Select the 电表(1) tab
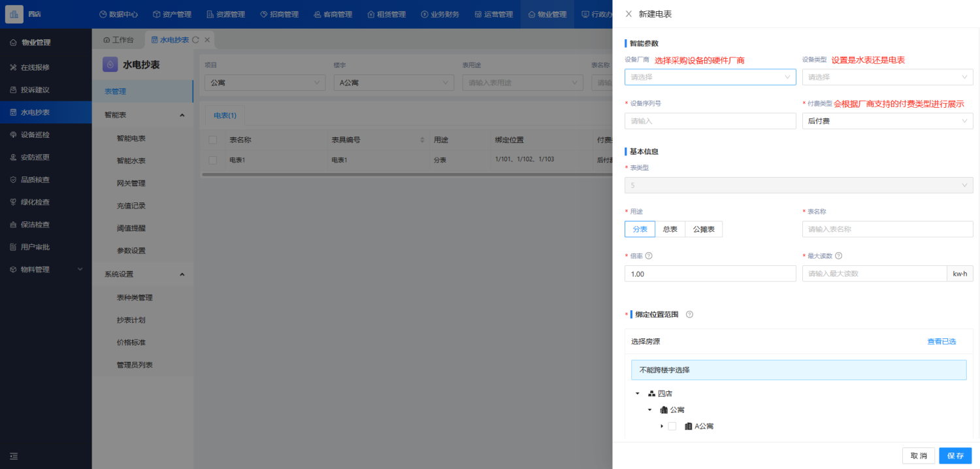The height and width of the screenshot is (469, 980). [225, 115]
